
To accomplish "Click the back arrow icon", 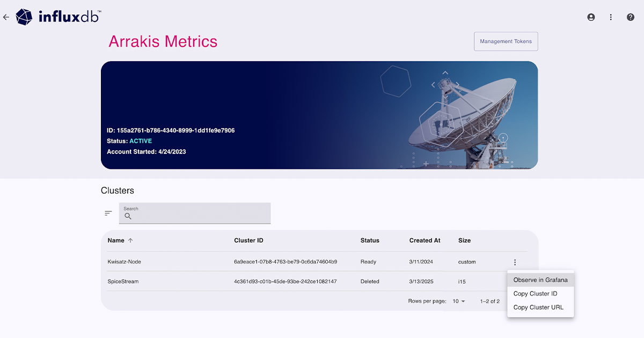I will pyautogui.click(x=6, y=17).
